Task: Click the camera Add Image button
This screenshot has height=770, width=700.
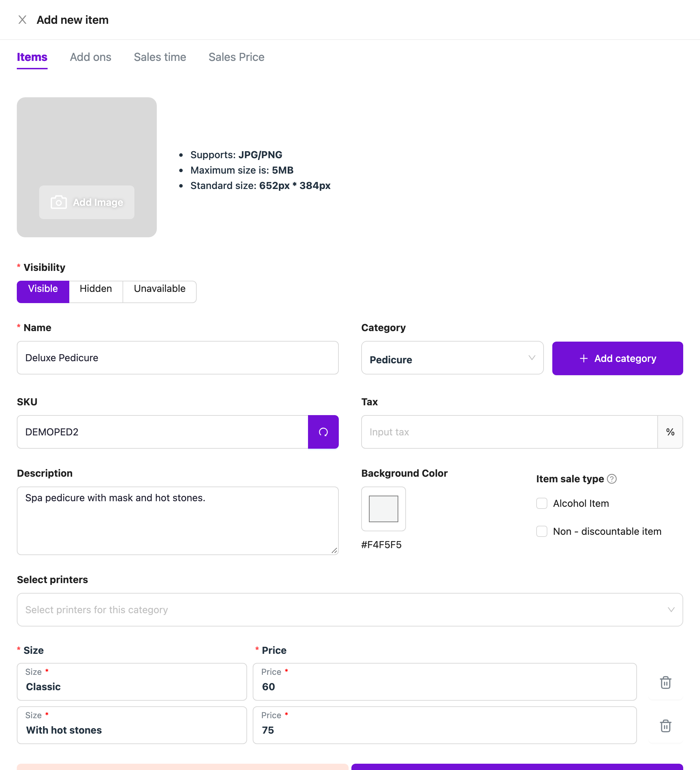Action: click(x=87, y=202)
